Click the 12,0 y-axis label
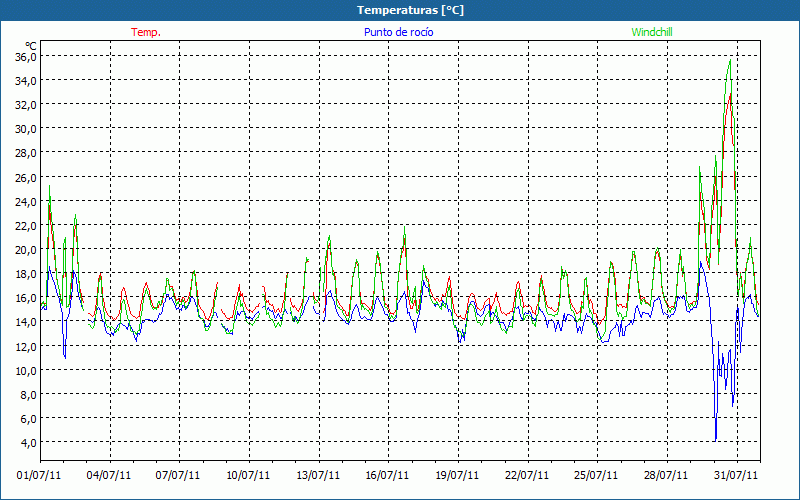 pyautogui.click(x=25, y=346)
